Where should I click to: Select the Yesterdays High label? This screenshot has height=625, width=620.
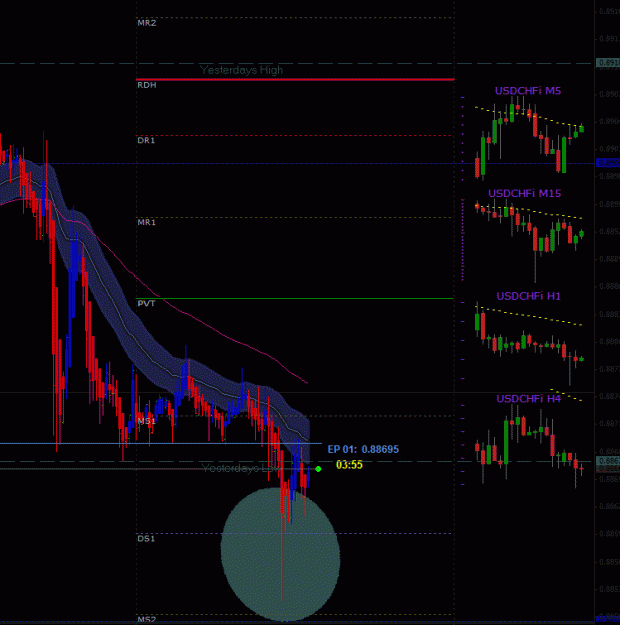click(241, 70)
